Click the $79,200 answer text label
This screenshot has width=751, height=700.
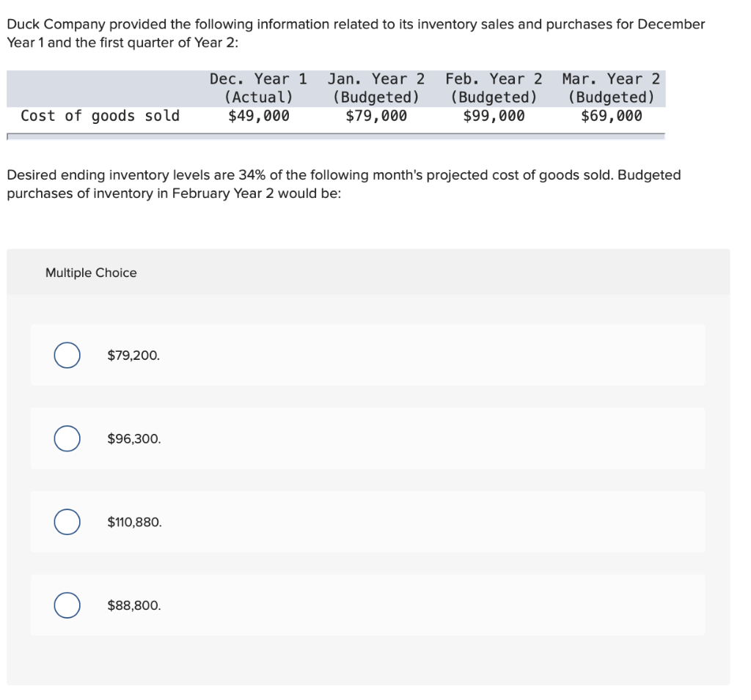133,355
